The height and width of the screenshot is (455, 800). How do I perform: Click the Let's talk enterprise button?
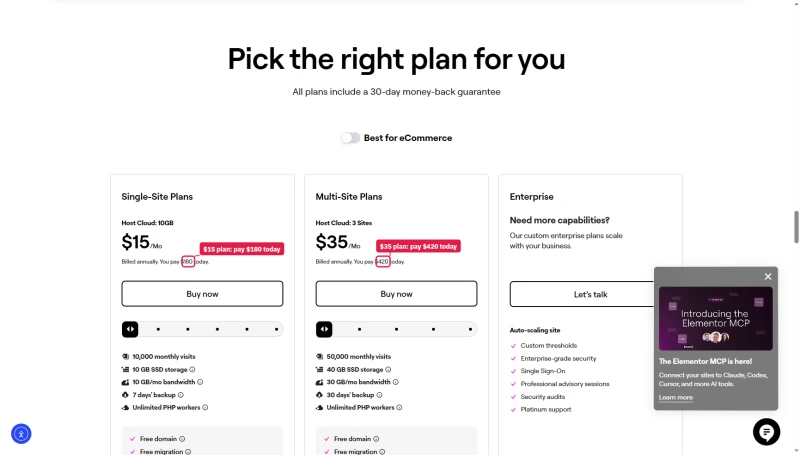[x=582, y=294]
